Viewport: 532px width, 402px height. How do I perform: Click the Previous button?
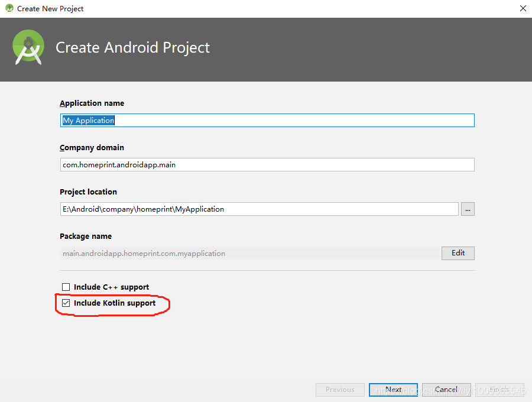pyautogui.click(x=340, y=390)
